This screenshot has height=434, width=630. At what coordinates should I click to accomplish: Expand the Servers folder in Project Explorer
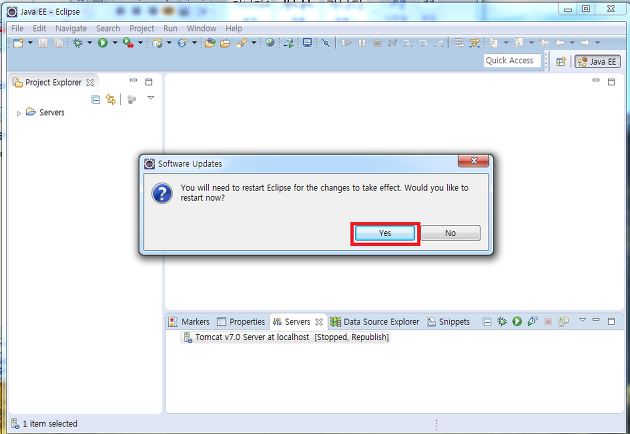[x=18, y=113]
